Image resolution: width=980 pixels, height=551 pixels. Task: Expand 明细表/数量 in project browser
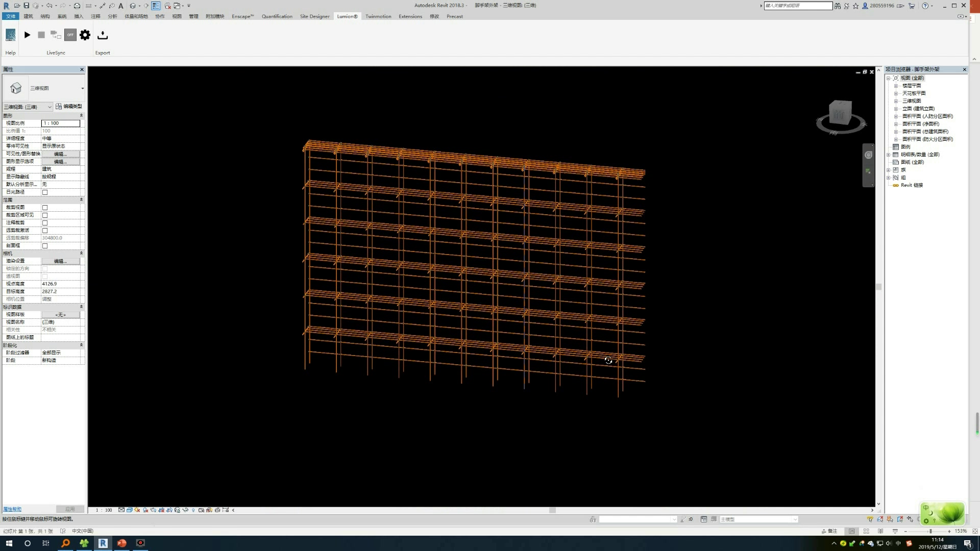point(889,155)
